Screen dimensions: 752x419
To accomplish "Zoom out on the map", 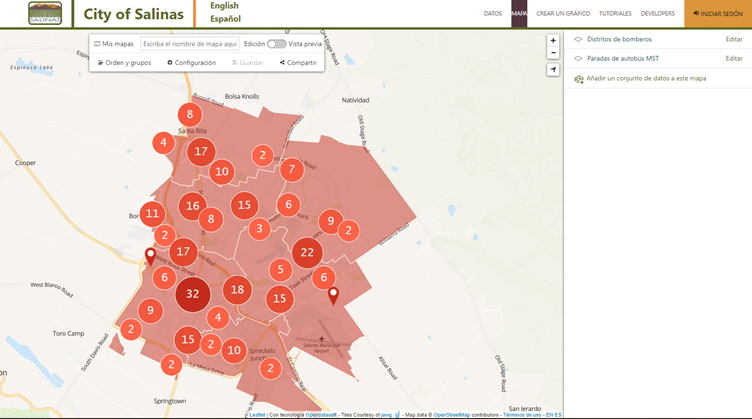I will coord(553,53).
